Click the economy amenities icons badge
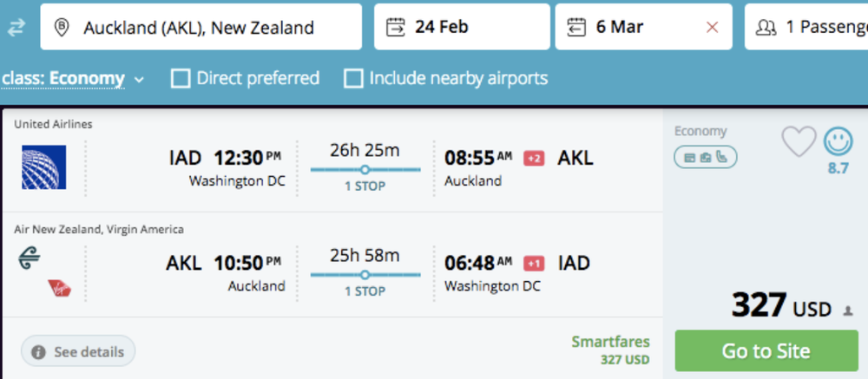Screen dimensions: 868x379 pos(705,158)
